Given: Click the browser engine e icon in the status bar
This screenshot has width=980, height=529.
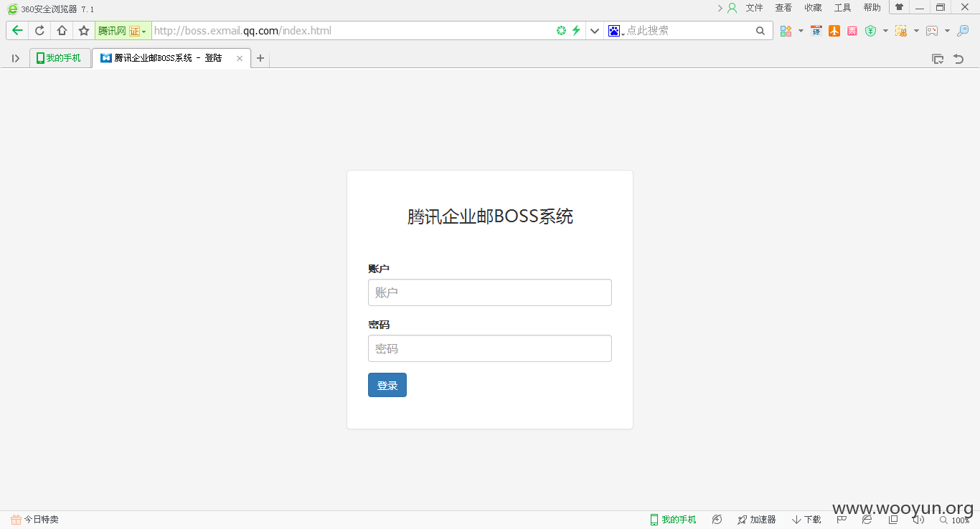Looking at the screenshot, I should point(867,519).
